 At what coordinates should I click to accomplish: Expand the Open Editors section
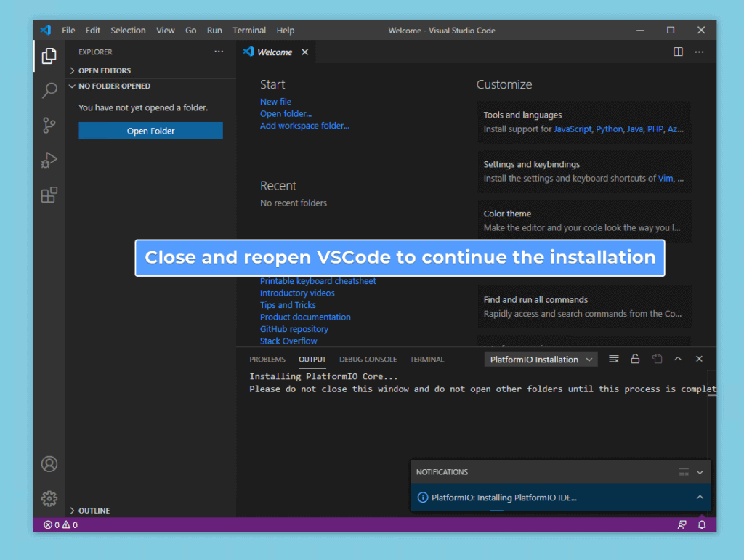pos(151,70)
